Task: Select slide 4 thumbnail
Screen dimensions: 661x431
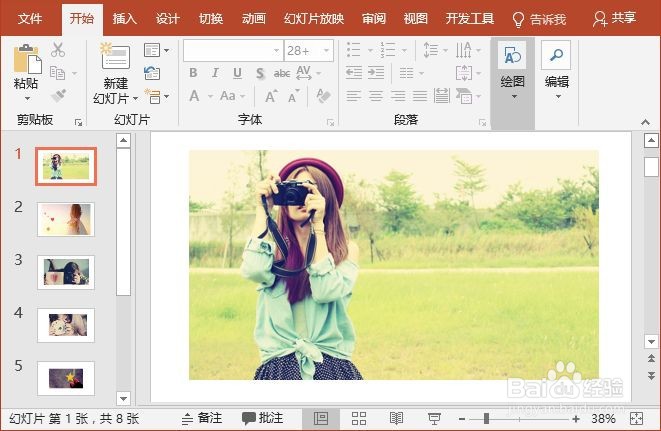Action: (x=66, y=325)
